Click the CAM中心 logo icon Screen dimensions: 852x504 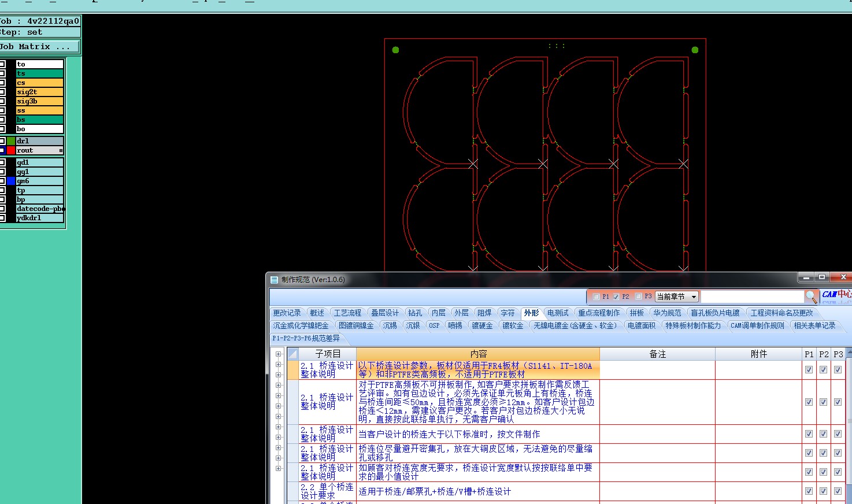click(x=836, y=296)
